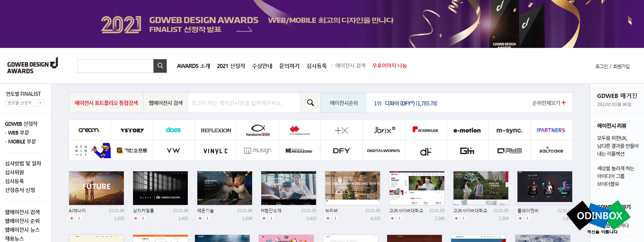Viewport: 644px width, 242px height.
Task: Open the 플레이엔씨 site thumbnail
Action: (x=545, y=188)
